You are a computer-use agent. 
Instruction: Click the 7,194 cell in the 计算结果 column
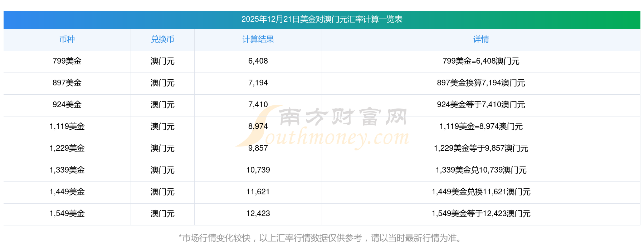pos(258,83)
